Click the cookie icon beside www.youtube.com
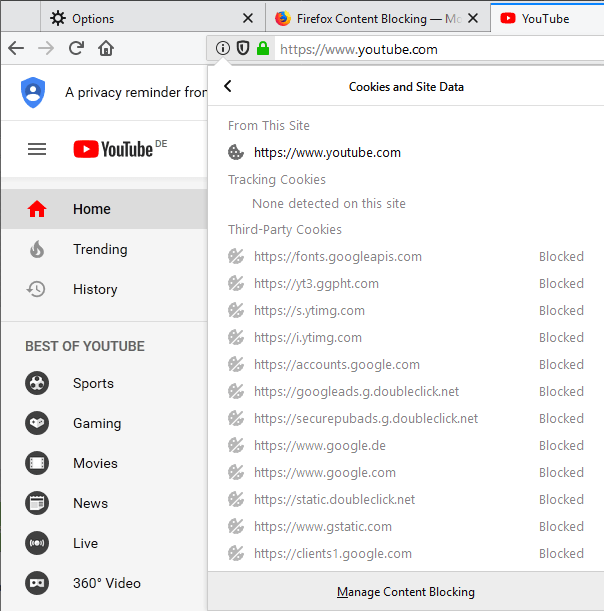604x611 pixels. click(236, 152)
